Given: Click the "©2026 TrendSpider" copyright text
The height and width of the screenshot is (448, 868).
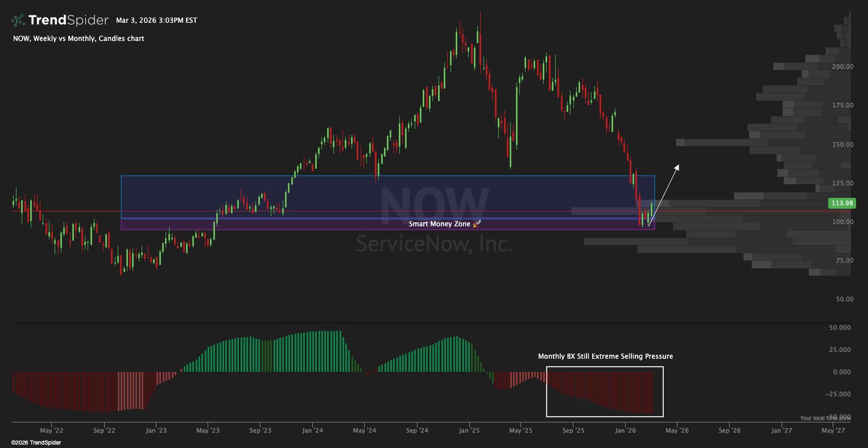Looking at the screenshot, I should [x=36, y=442].
